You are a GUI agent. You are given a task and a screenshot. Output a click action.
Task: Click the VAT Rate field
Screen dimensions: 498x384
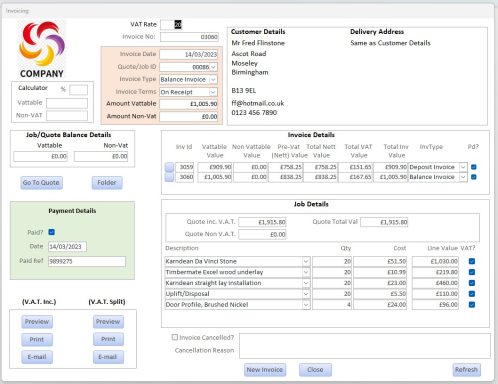pyautogui.click(x=171, y=24)
